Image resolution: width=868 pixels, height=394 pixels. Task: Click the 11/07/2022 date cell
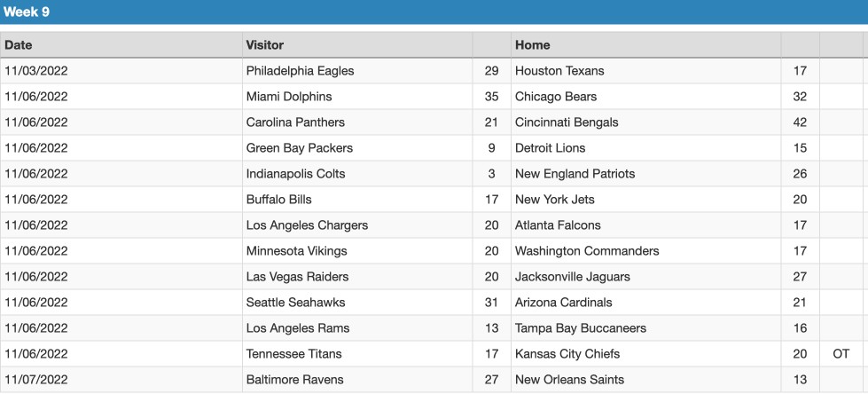click(x=36, y=380)
